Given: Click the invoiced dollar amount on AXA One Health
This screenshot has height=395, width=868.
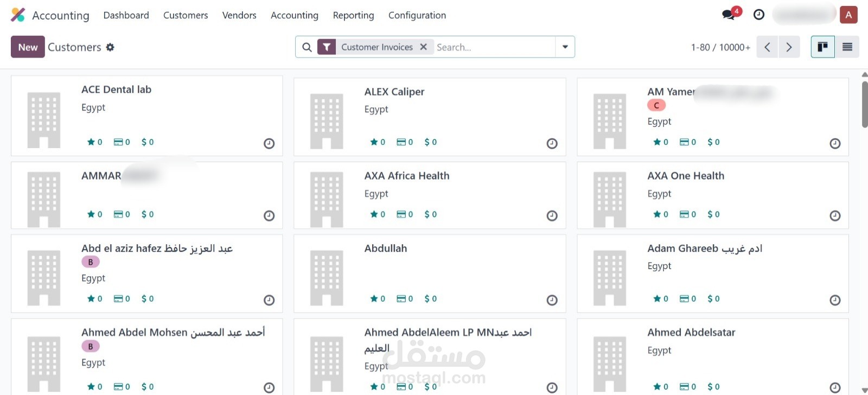Looking at the screenshot, I should (713, 214).
